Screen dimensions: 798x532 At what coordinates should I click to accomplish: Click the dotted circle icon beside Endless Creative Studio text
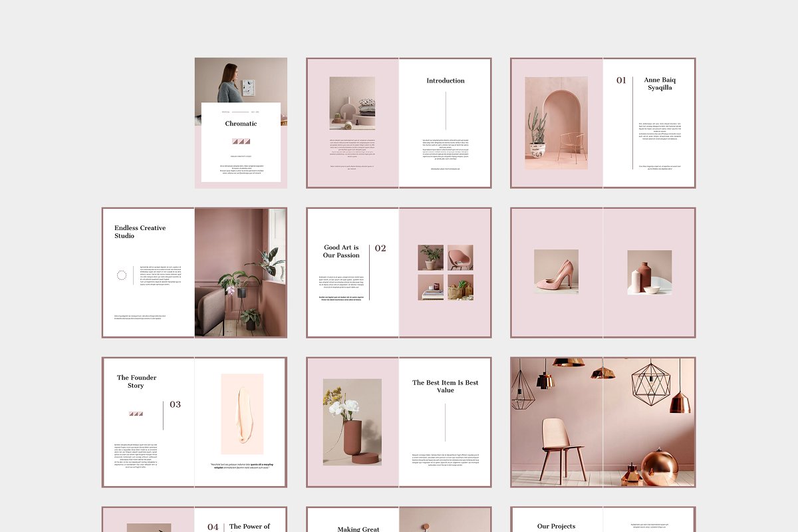122,275
